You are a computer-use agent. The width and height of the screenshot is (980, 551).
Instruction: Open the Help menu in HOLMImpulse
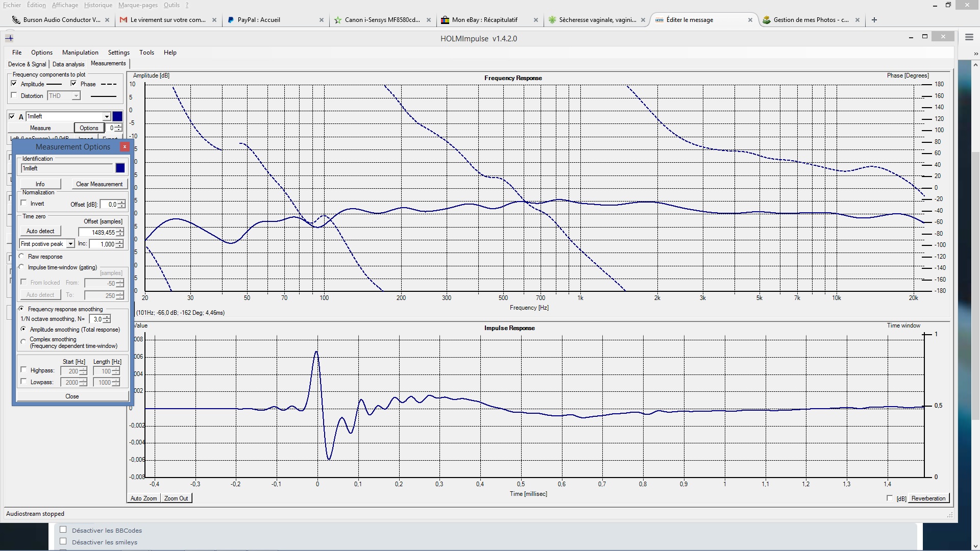pyautogui.click(x=170, y=53)
